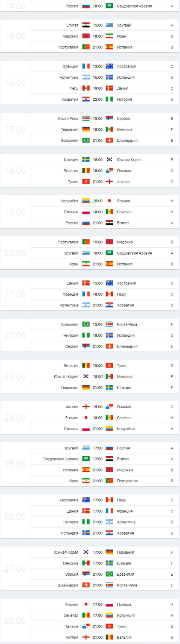Open Португалия in the Portugal–Spain match
Screen dimensions: 180x644
pos(68,47)
